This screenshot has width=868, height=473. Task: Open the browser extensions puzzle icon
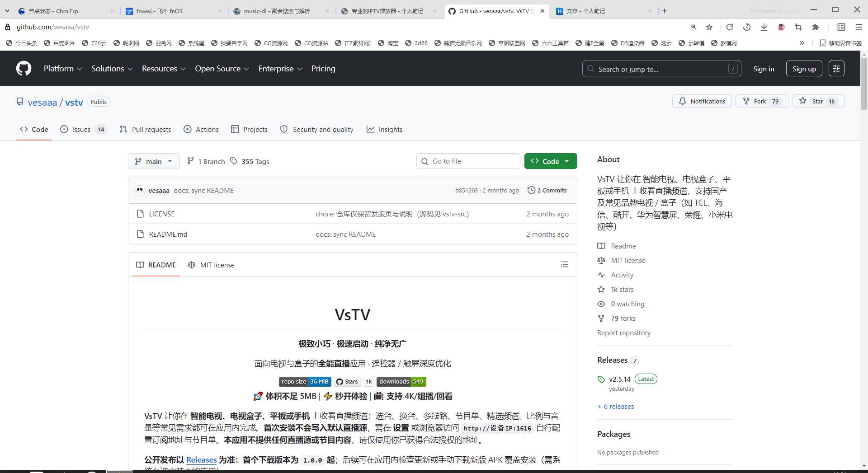pos(816,27)
